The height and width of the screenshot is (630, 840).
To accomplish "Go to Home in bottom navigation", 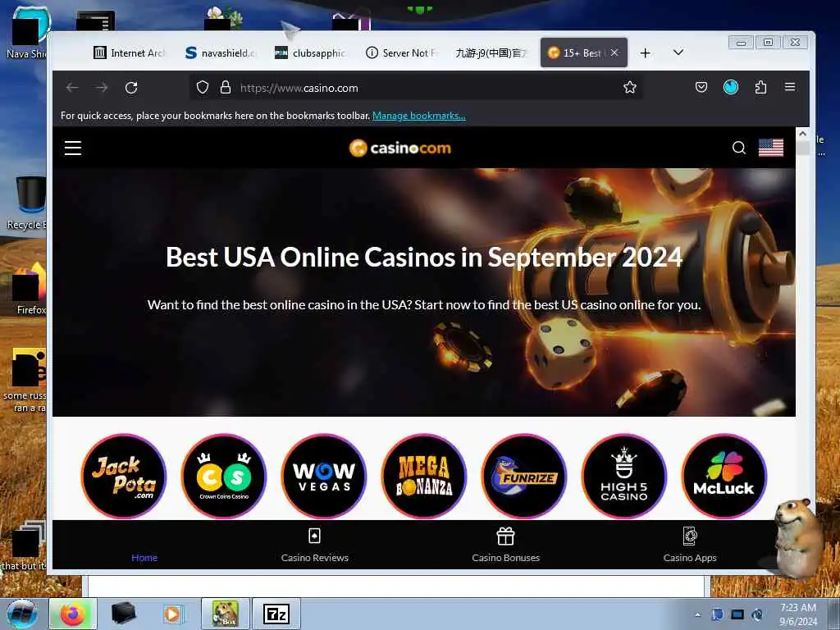I will (144, 557).
